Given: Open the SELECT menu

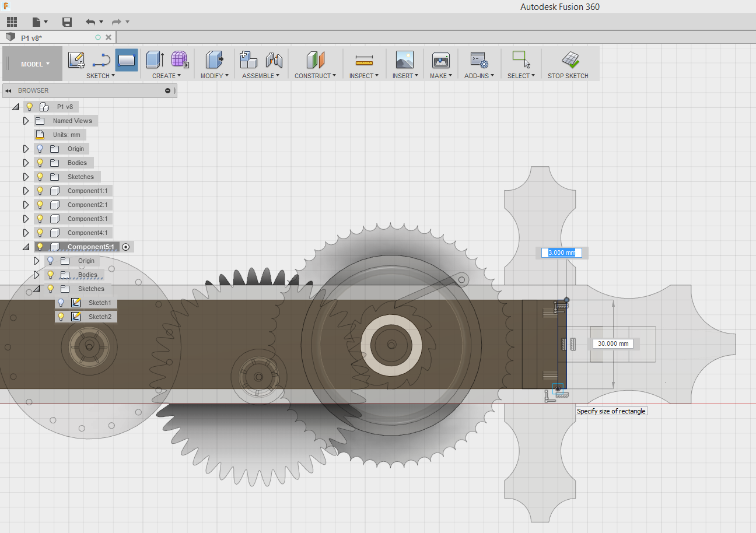Looking at the screenshot, I should [521, 76].
